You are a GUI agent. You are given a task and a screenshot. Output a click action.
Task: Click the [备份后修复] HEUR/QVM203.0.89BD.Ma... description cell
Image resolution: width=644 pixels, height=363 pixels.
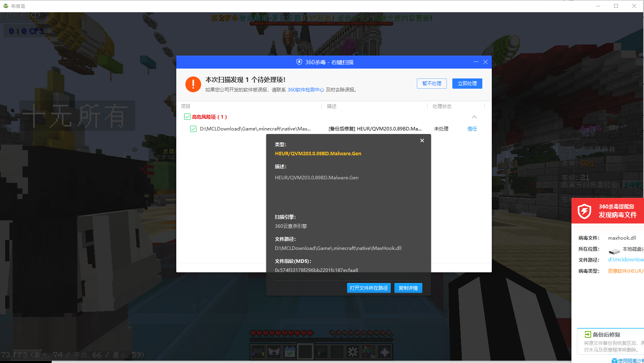(x=375, y=129)
